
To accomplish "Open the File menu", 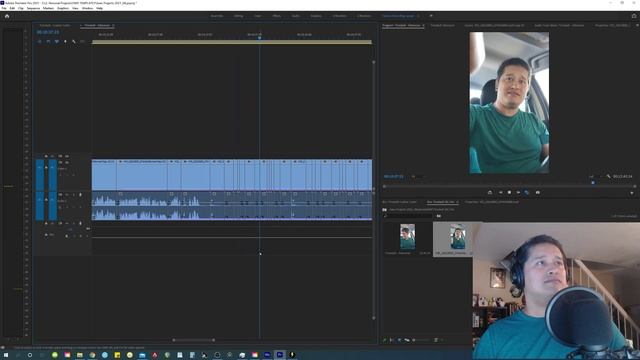I will (4, 8).
